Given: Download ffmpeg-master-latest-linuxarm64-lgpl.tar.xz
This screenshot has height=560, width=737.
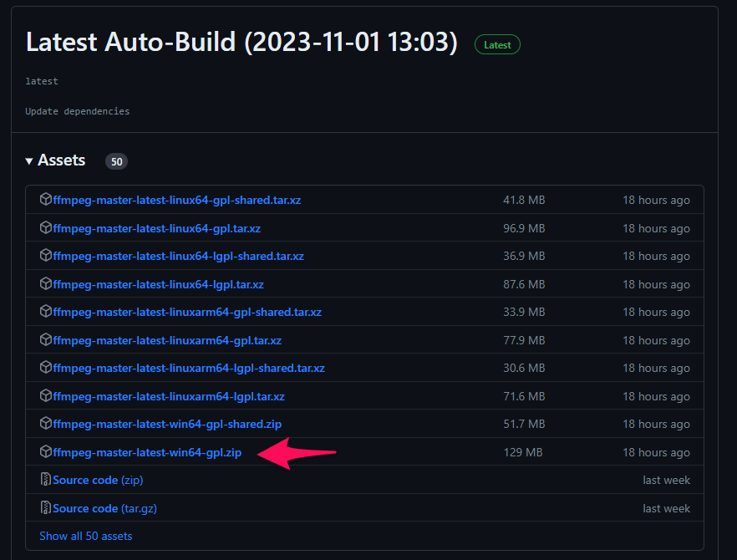Looking at the screenshot, I should (x=168, y=396).
